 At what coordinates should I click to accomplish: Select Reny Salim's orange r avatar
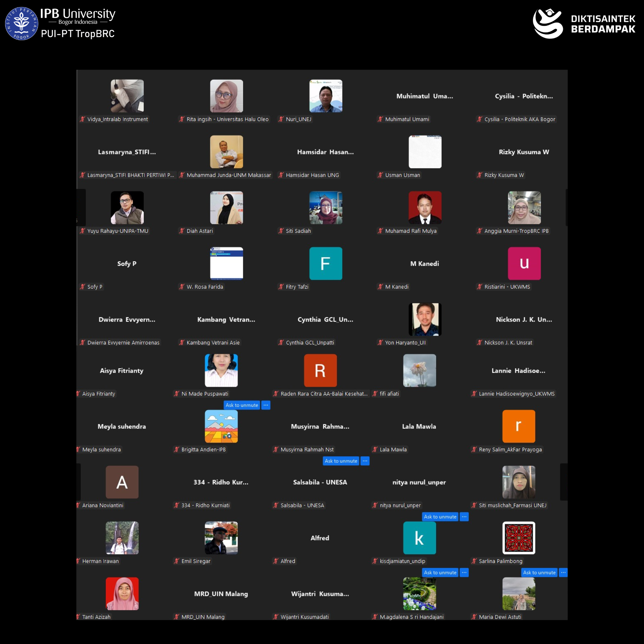[x=519, y=426]
